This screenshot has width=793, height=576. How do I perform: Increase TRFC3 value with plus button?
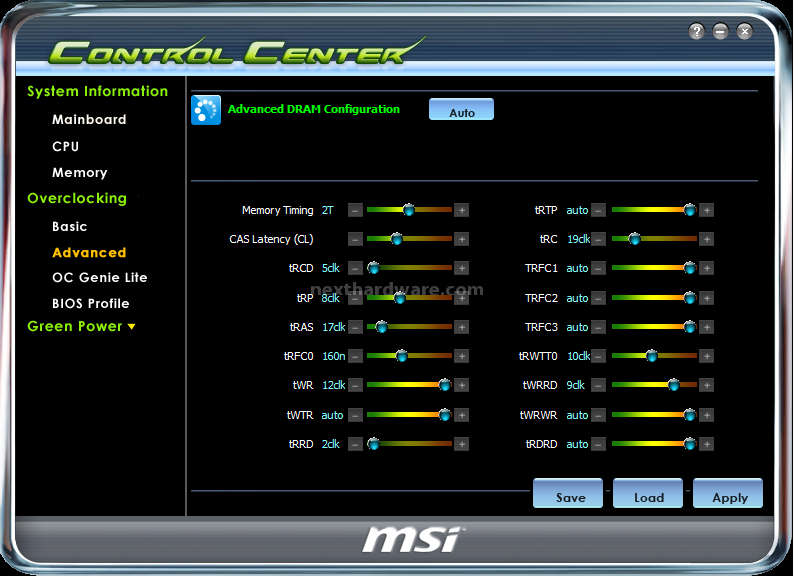tap(707, 327)
